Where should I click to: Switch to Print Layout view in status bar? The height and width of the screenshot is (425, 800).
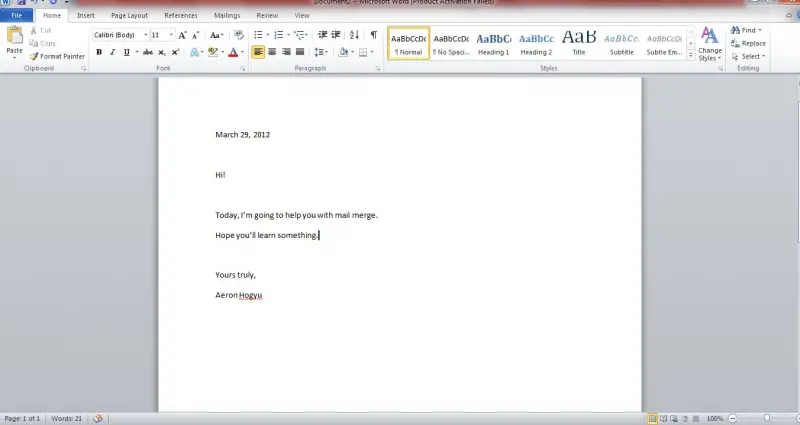coord(652,418)
